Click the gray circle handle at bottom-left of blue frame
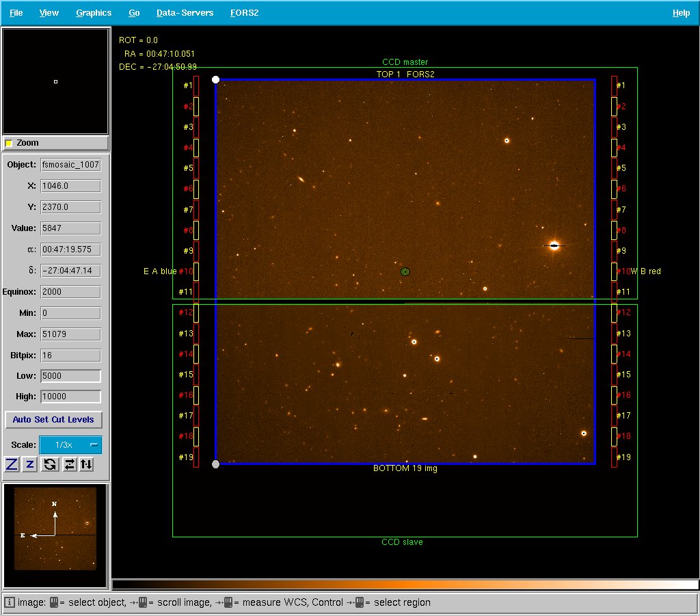The image size is (700, 616). [x=216, y=464]
